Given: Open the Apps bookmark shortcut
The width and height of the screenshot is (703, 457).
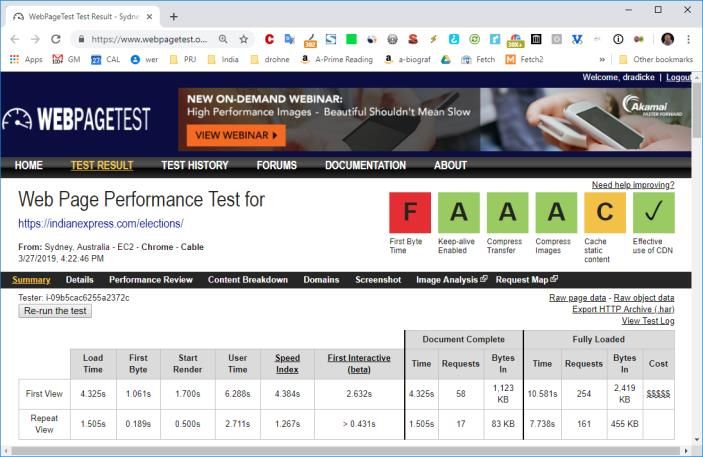Looking at the screenshot, I should pos(26,59).
